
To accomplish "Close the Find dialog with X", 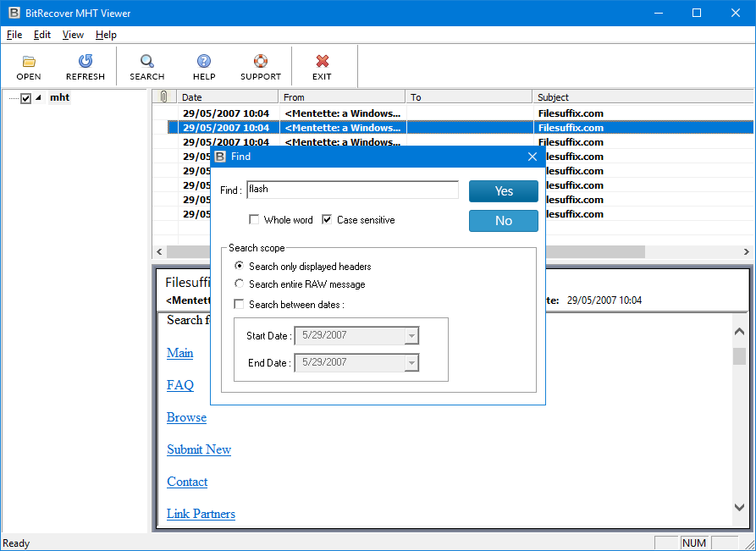I will [x=533, y=157].
